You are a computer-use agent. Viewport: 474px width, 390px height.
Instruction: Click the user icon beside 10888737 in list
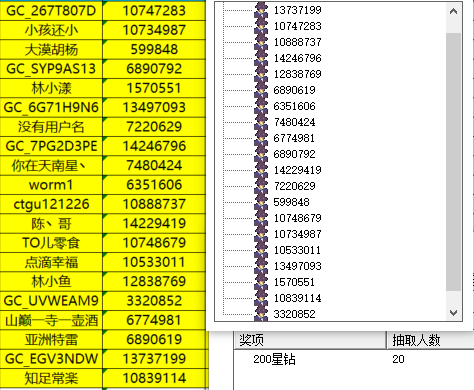click(x=261, y=42)
